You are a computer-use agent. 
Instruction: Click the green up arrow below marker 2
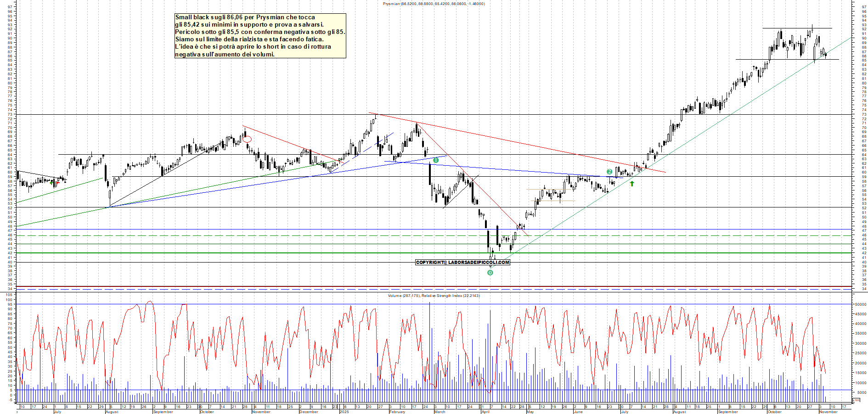pyautogui.click(x=632, y=183)
